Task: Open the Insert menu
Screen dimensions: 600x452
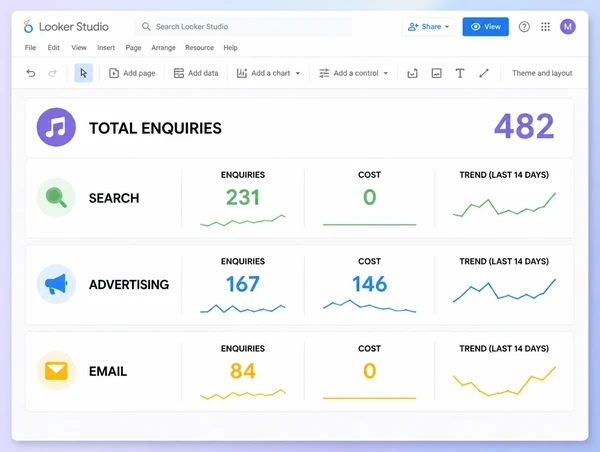Action: pos(106,48)
